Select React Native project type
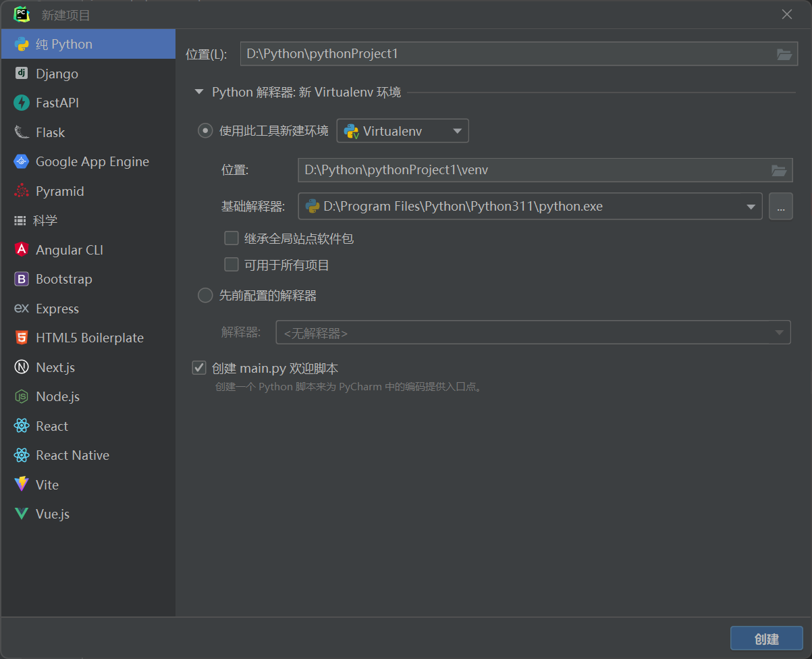Screen dimensions: 812x659 coord(88,455)
